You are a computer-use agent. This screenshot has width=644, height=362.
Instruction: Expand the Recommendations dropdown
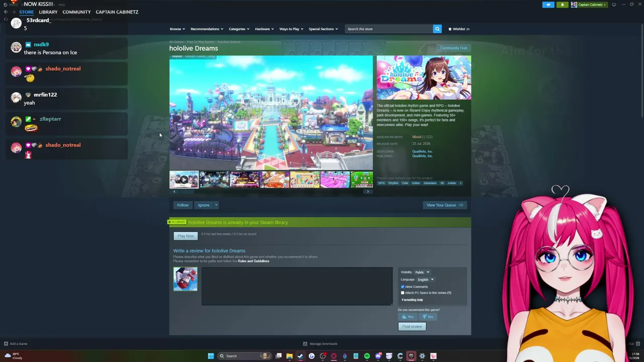click(x=207, y=29)
